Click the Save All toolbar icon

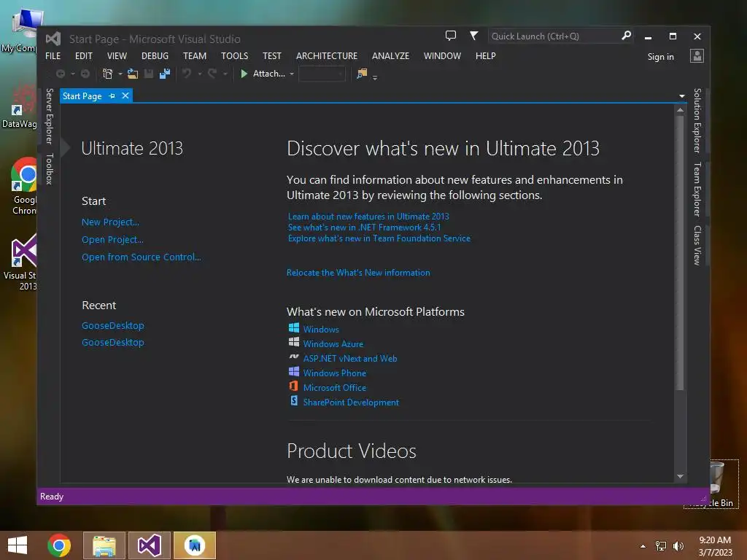coord(165,74)
